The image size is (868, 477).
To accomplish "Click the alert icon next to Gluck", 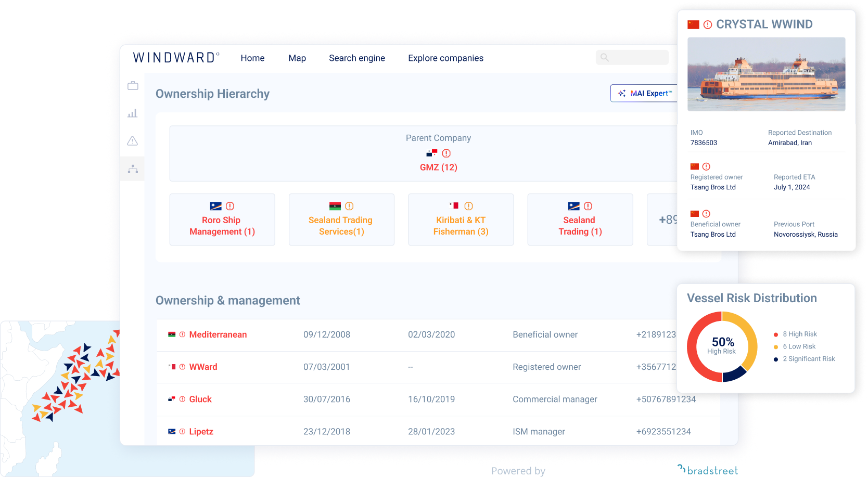I will [x=183, y=399].
